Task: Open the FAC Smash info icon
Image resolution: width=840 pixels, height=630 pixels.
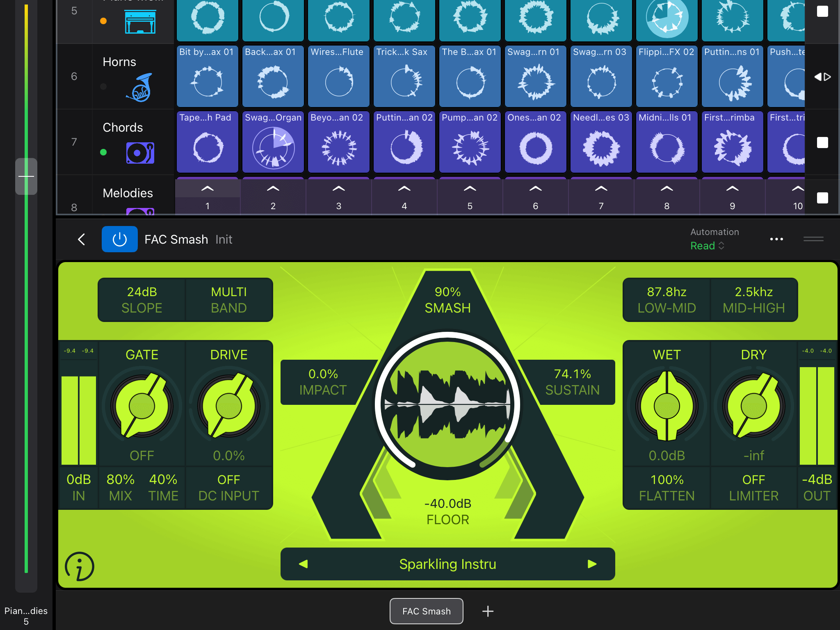Action: click(80, 566)
